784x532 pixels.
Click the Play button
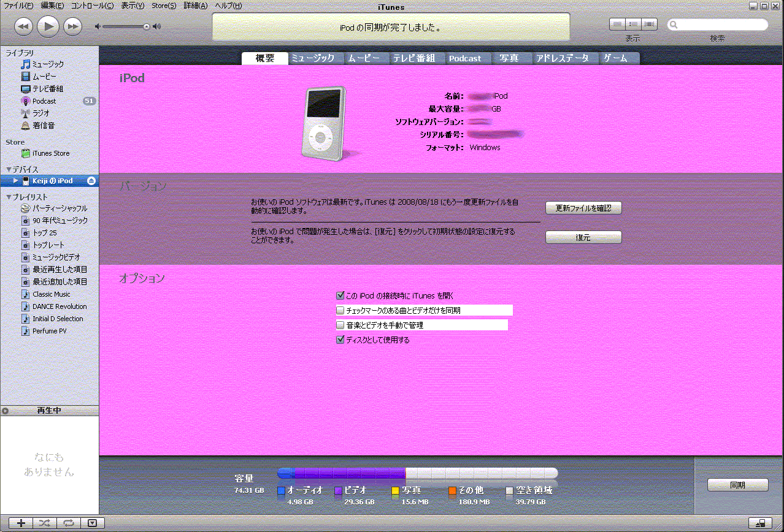pos(48,26)
